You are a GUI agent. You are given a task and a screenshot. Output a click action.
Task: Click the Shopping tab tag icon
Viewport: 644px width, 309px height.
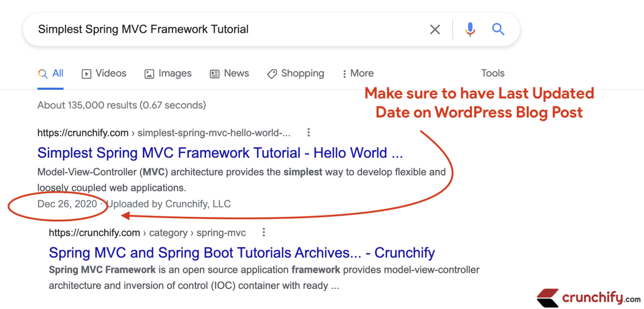[271, 73]
